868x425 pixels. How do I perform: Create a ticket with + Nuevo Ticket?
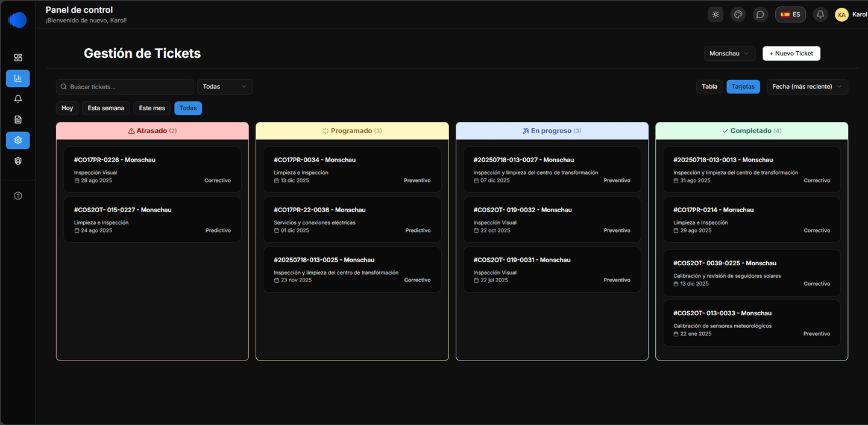point(791,54)
